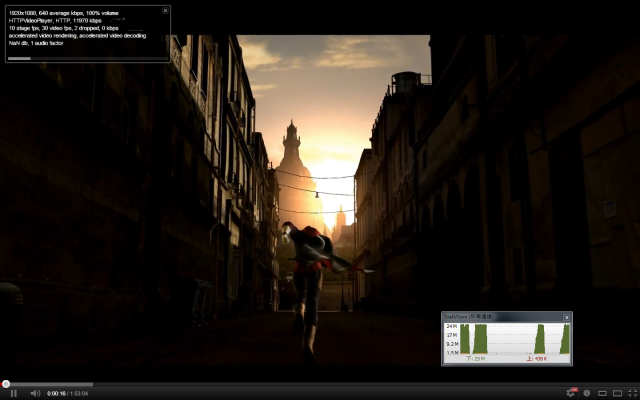Exit full screen mode
The height and width of the screenshot is (400, 640).
tap(632, 393)
